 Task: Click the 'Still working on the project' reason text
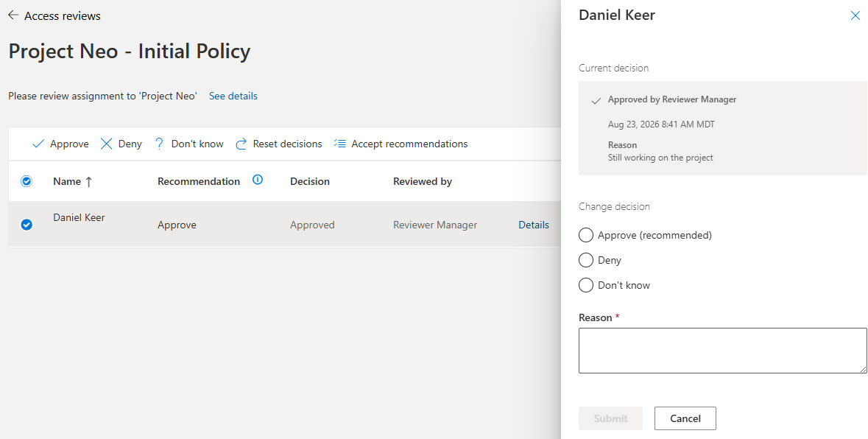click(660, 158)
